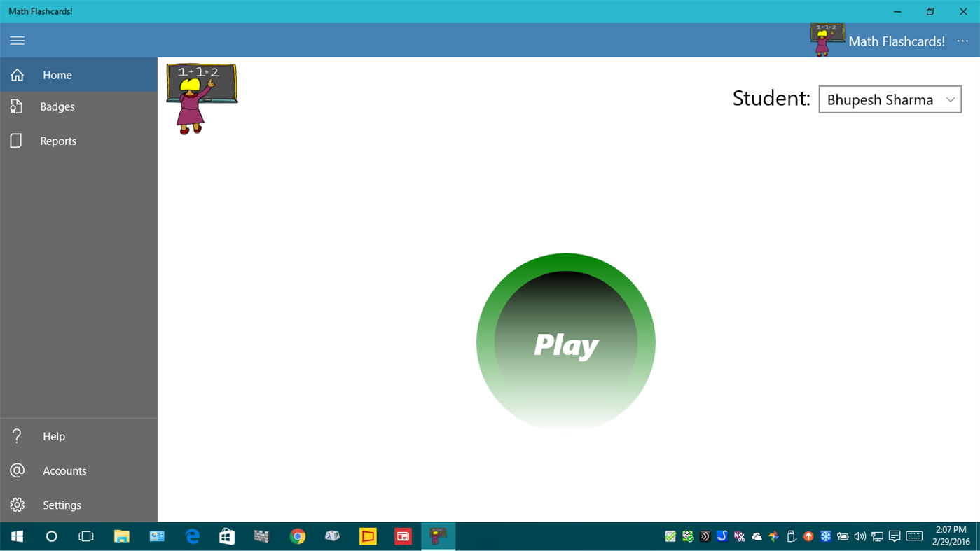This screenshot has height=551, width=980.
Task: Switch to the Badges page
Action: (x=56, y=106)
